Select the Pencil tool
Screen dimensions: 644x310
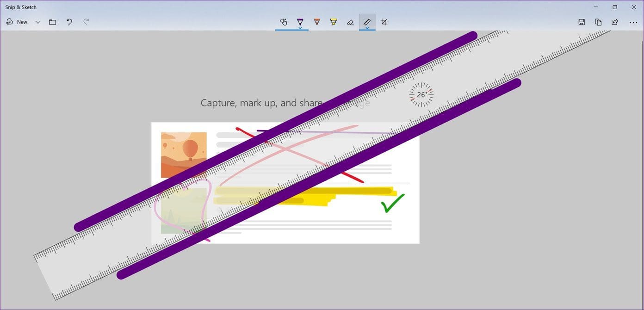[x=317, y=22]
